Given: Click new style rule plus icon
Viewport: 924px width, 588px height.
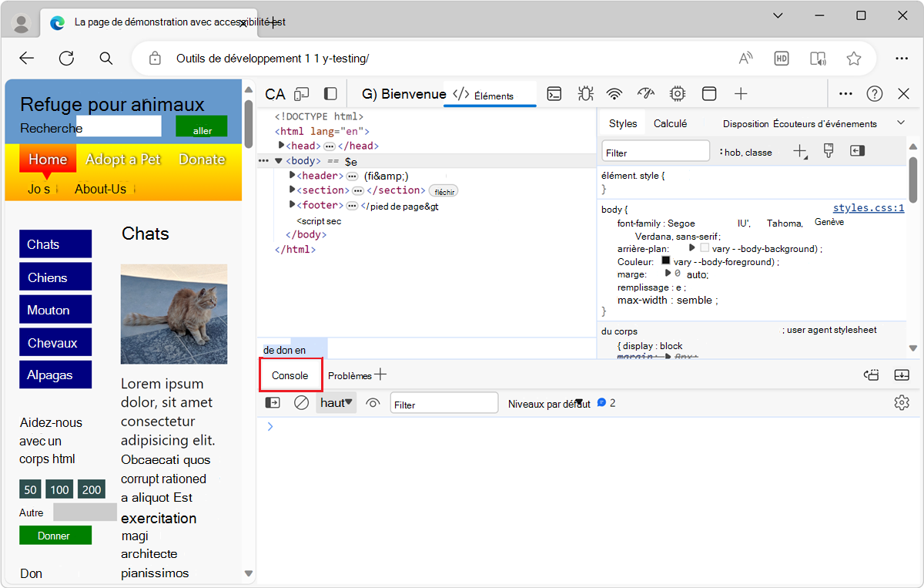Looking at the screenshot, I should coord(800,152).
